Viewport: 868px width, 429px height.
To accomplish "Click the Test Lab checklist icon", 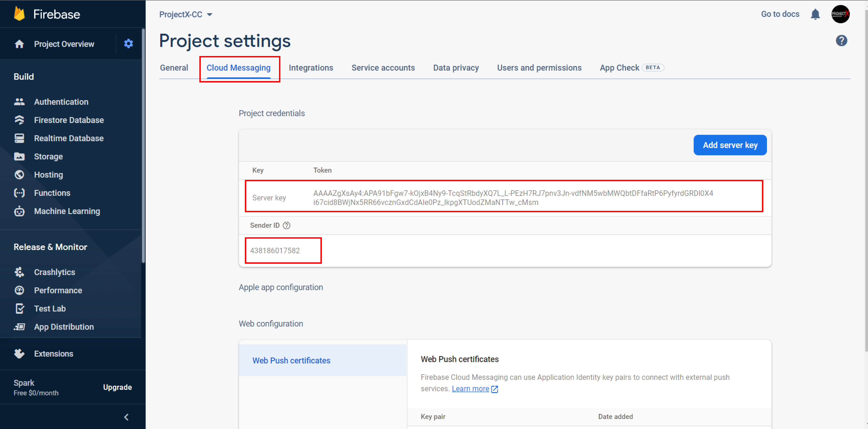I will [x=20, y=308].
